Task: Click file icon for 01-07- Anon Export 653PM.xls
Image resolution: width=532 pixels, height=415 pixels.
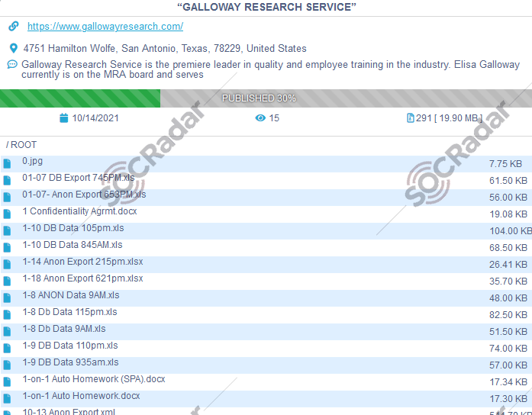Action: click(7, 198)
